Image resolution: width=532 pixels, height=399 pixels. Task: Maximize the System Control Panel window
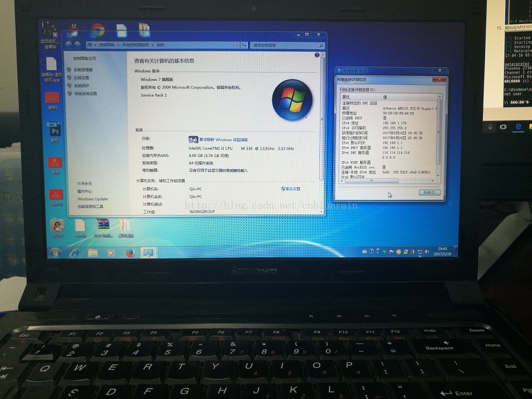tap(307, 35)
